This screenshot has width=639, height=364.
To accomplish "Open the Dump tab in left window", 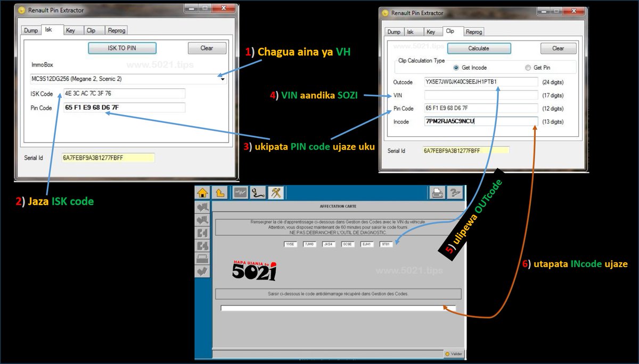I will tap(31, 30).
